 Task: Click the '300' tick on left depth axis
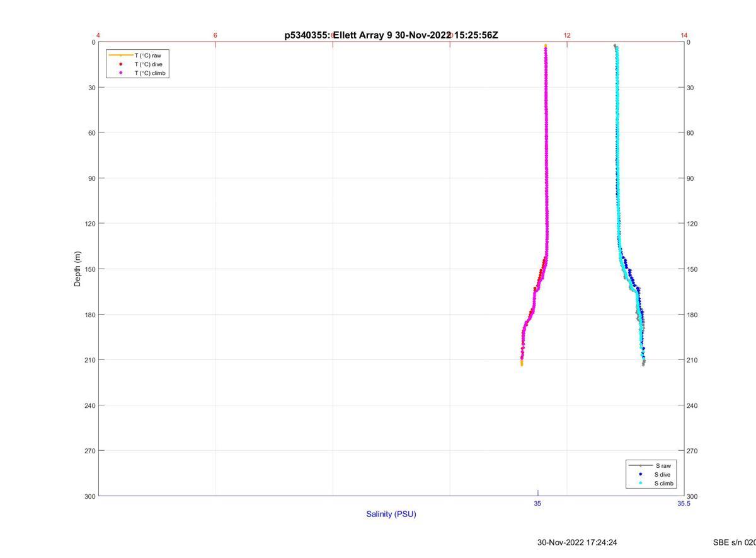click(x=89, y=496)
